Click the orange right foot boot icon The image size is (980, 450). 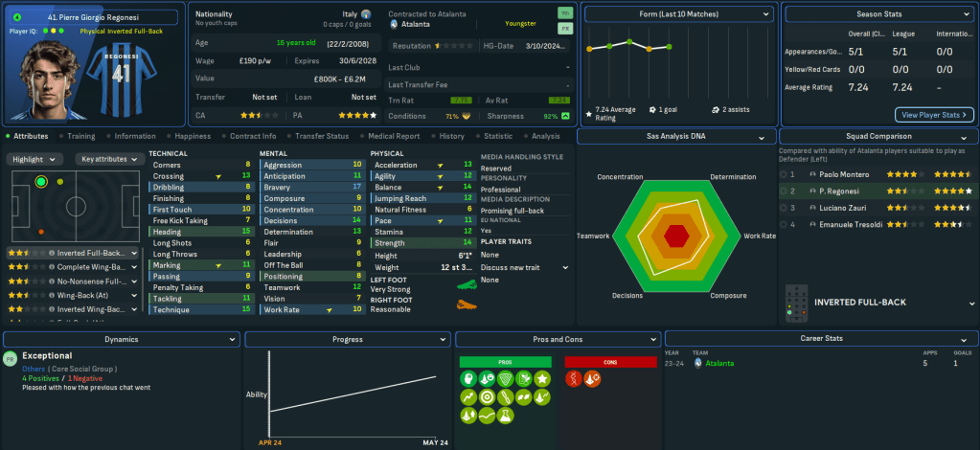click(x=467, y=304)
